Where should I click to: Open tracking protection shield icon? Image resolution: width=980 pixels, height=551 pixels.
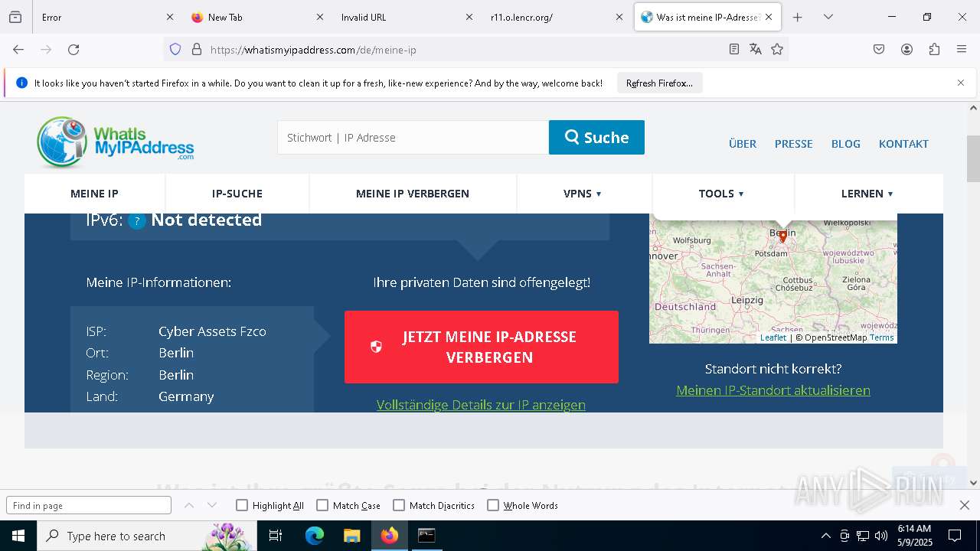175,50
